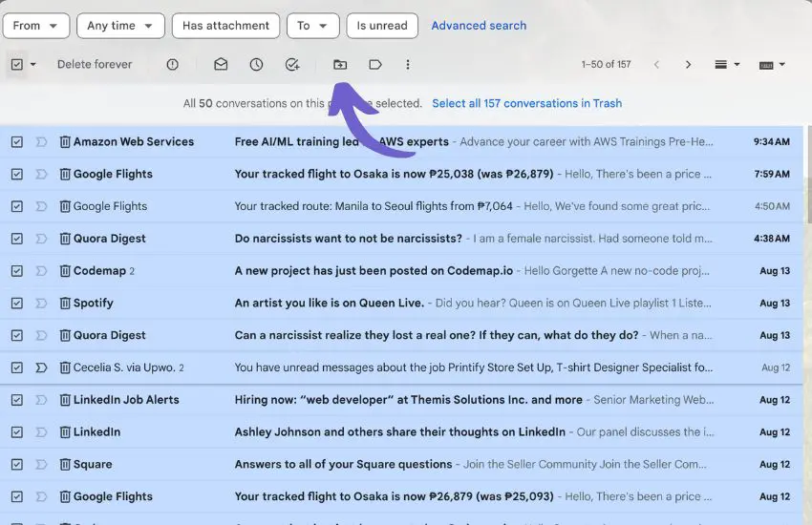Open Hiring now web developer email
The height and width of the screenshot is (525, 812).
pos(401,399)
